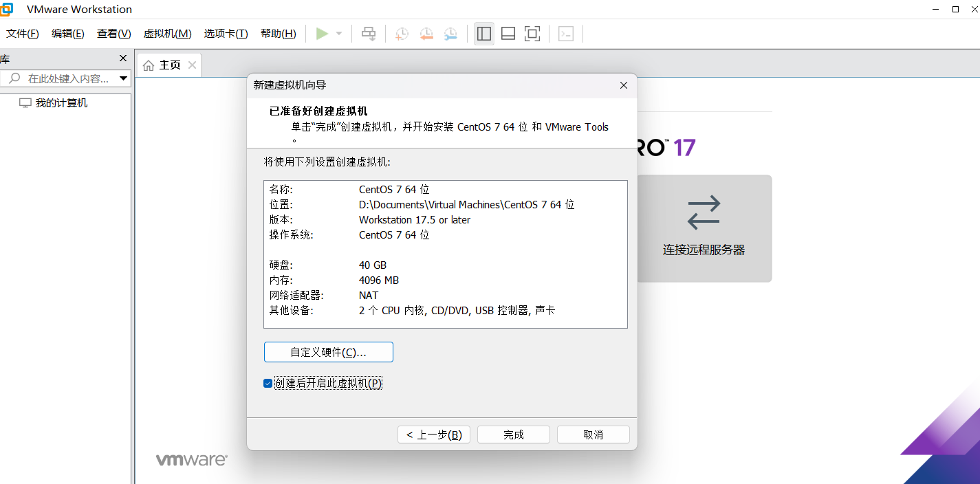The image size is (980, 484).
Task: Click the connect remote server arrows icon
Action: click(x=704, y=212)
